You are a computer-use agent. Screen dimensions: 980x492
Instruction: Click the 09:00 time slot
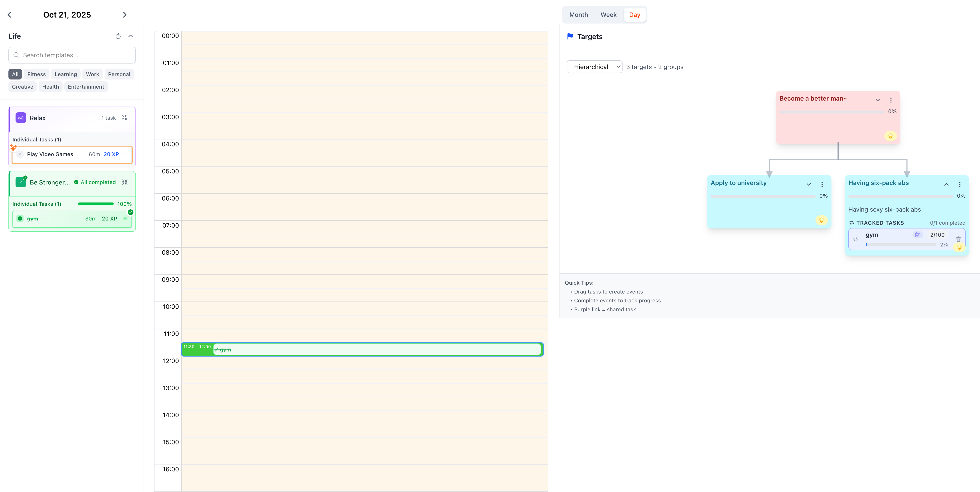[365, 288]
